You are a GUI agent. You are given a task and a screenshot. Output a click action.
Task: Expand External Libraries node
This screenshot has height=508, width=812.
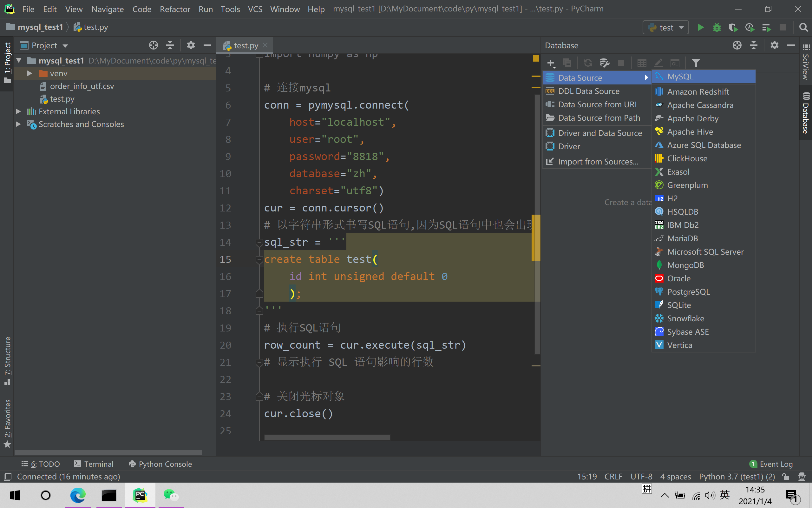coord(18,111)
